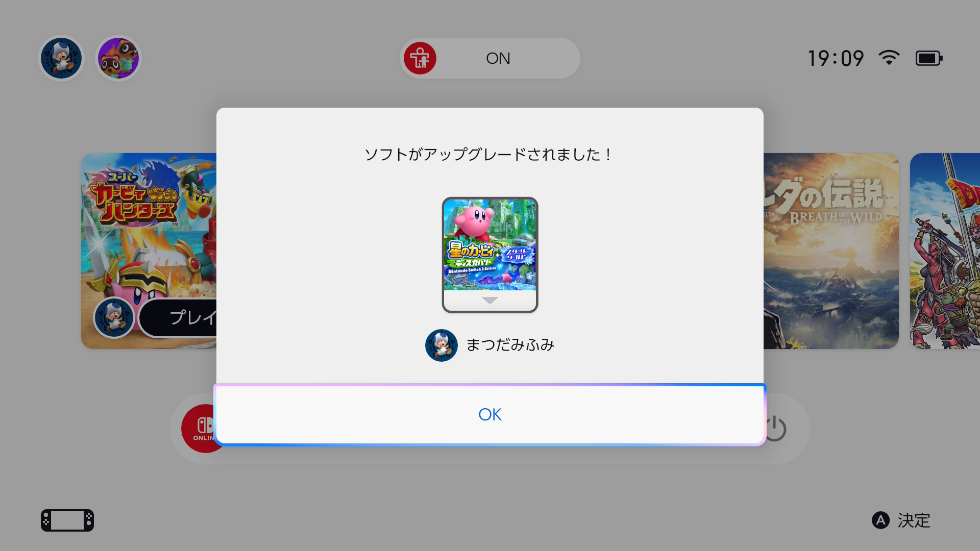Click the A button 決定 hint
This screenshot has height=551, width=980.
[901, 520]
